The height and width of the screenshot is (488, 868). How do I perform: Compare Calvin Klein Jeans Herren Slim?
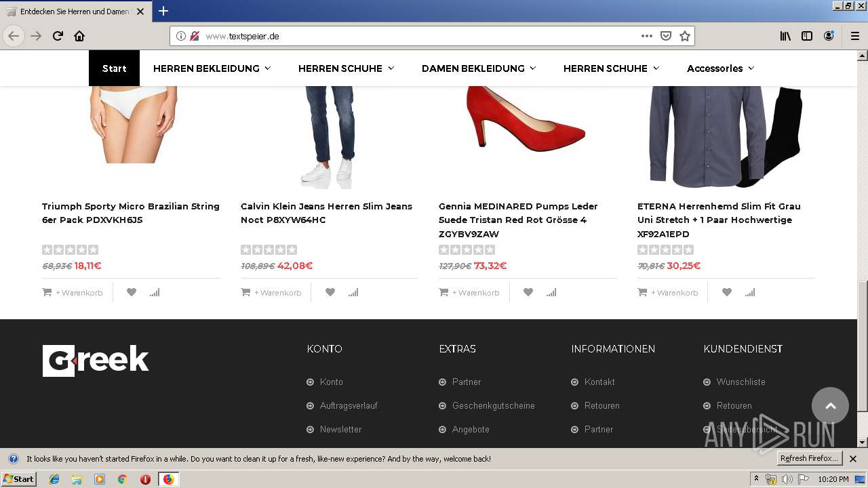353,292
